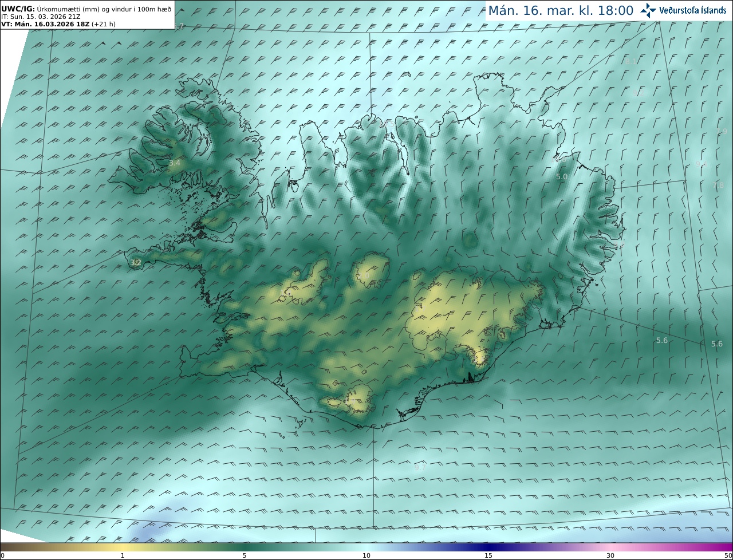This screenshot has height=560, width=733.
Task: Click the faint 9.4 value on the map
Action: 701,164
